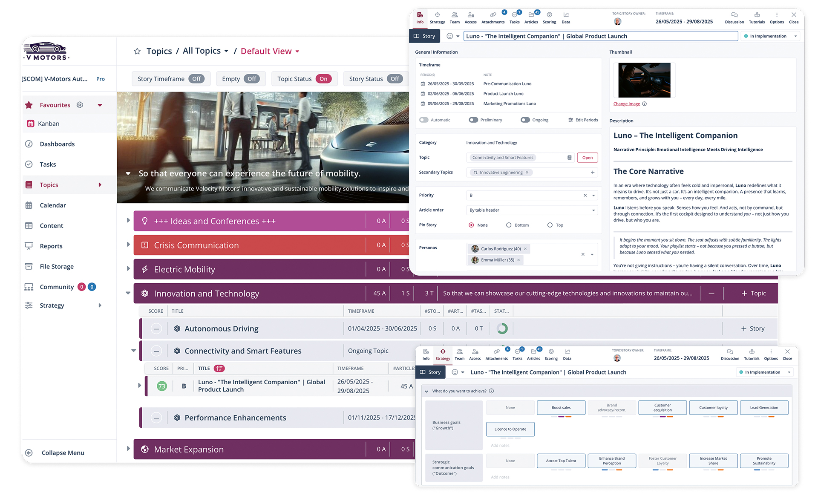Viewport: 818px width, 504px height.
Task: Click the File Storage sidebar icon
Action: click(29, 267)
